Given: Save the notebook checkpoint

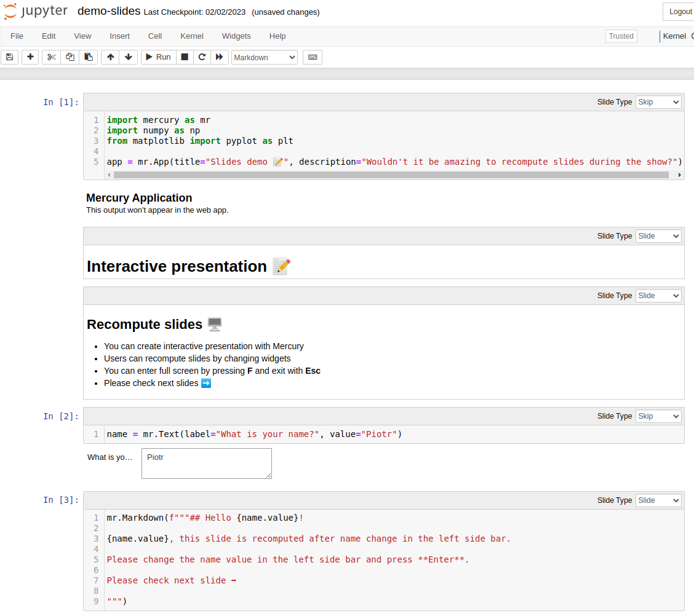Looking at the screenshot, I should coord(9,57).
